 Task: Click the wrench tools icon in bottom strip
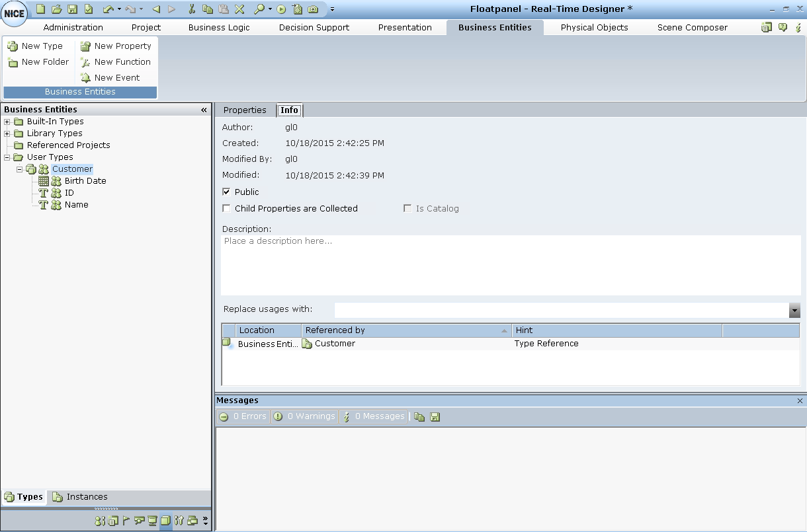pos(179,521)
